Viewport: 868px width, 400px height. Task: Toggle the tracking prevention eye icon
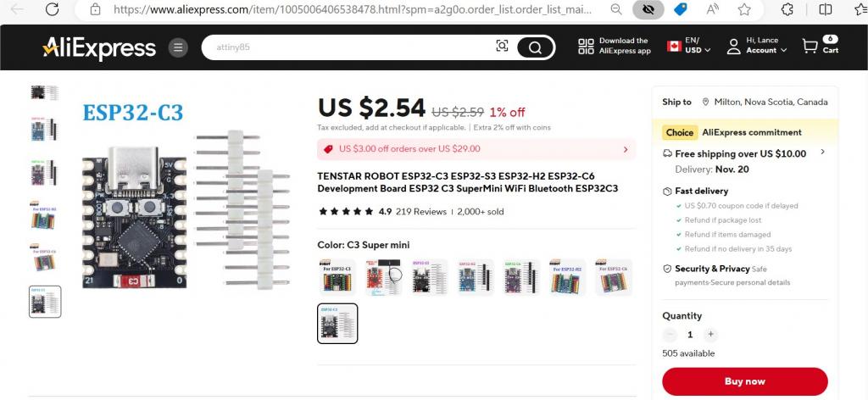[648, 9]
